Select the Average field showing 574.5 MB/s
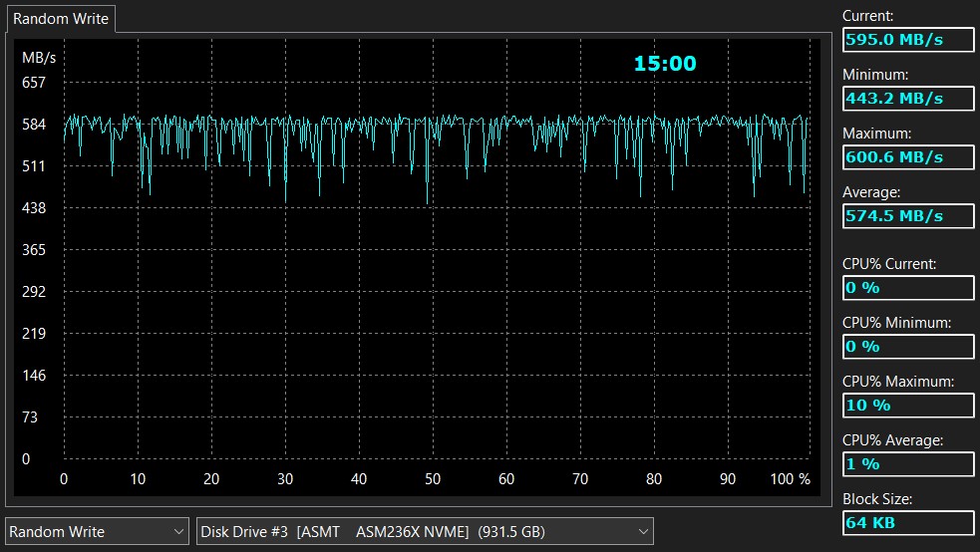The image size is (980, 552). 907,216
